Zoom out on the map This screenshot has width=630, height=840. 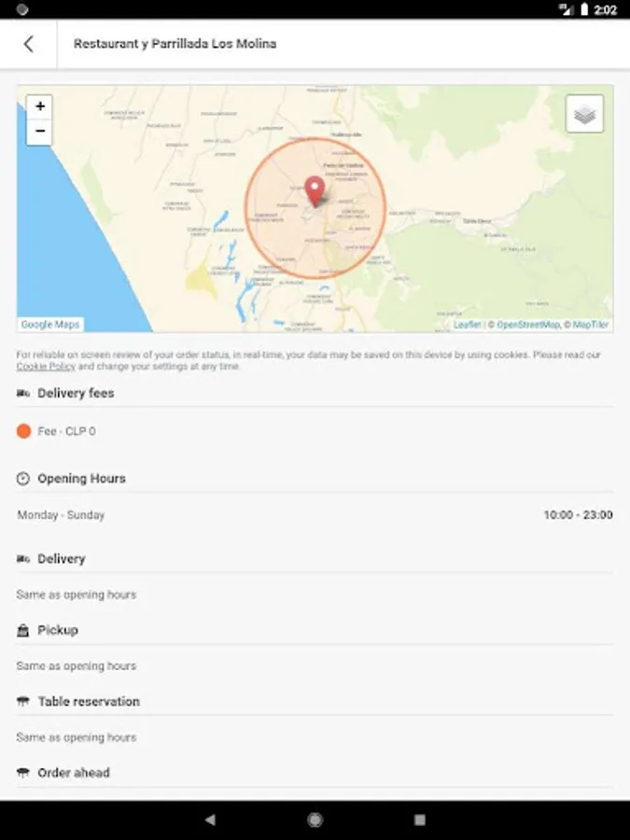pyautogui.click(x=40, y=132)
